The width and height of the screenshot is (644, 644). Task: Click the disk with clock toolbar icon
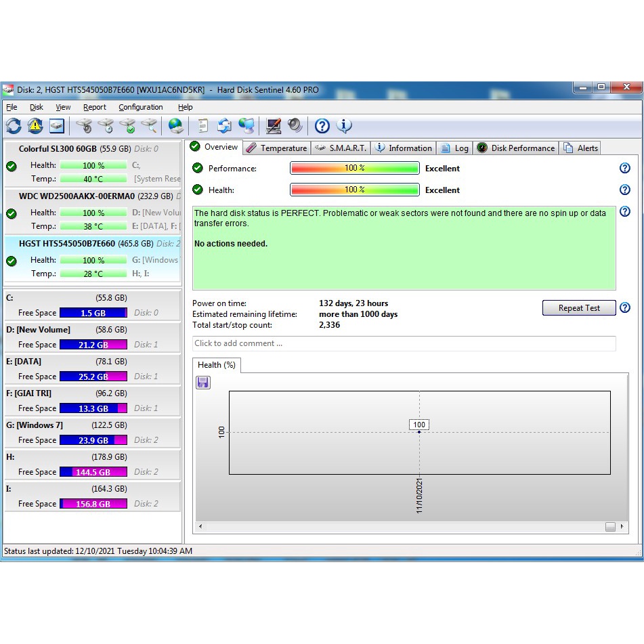click(106, 126)
